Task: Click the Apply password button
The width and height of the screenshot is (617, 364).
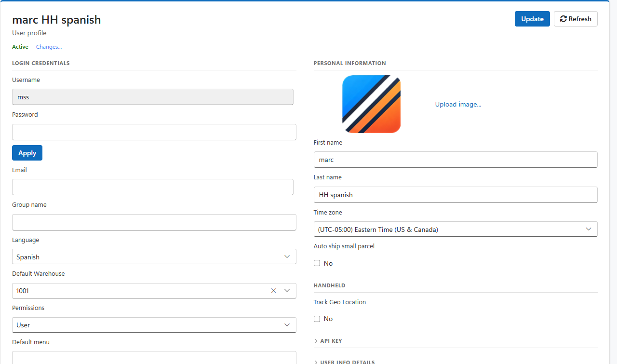Action: 27,153
